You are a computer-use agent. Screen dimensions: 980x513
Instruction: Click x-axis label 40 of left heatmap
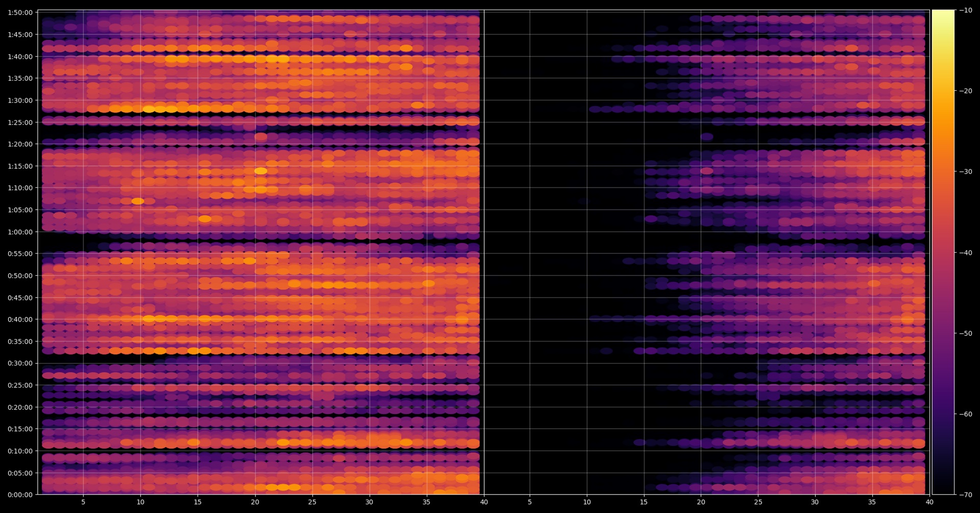pos(484,502)
